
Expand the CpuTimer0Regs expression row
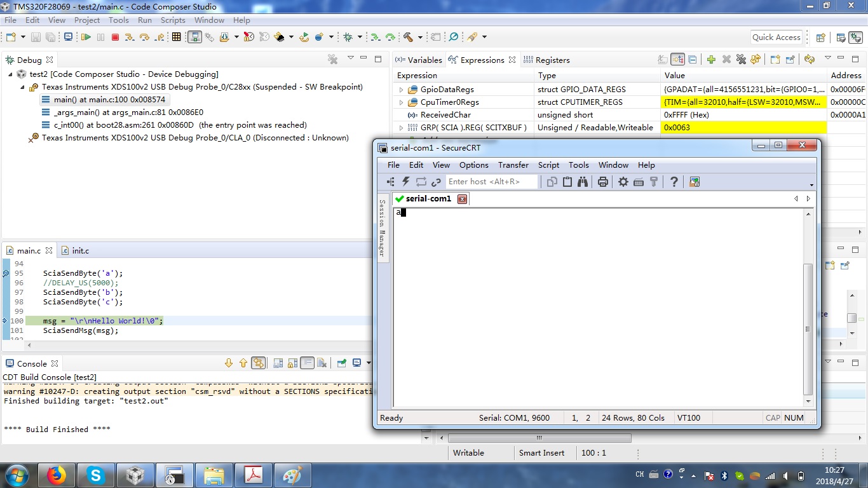(401, 102)
